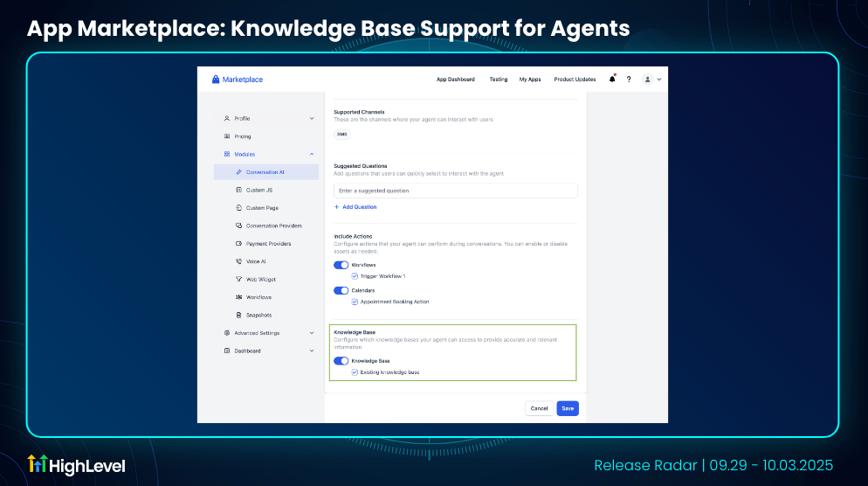The height and width of the screenshot is (486, 868).
Task: Open Product Updates in top navigation
Action: click(x=575, y=80)
